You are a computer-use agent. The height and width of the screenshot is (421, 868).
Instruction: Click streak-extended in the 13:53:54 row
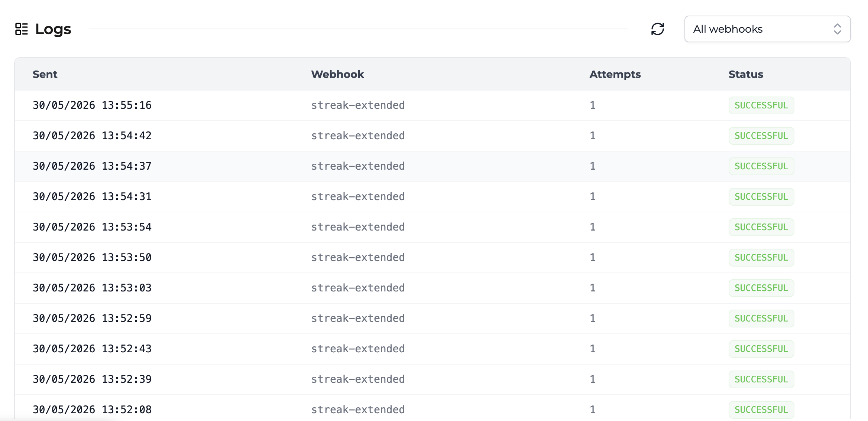358,227
